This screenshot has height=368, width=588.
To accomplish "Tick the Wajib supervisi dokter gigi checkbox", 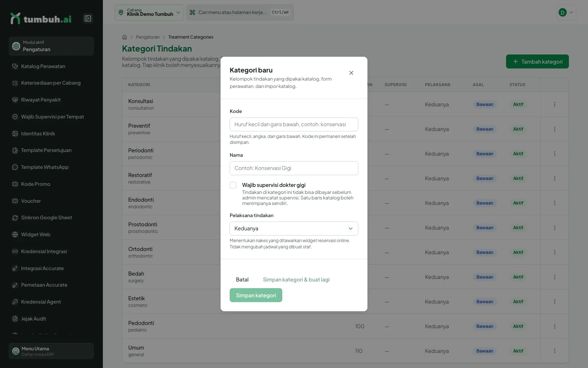I will coord(233,185).
